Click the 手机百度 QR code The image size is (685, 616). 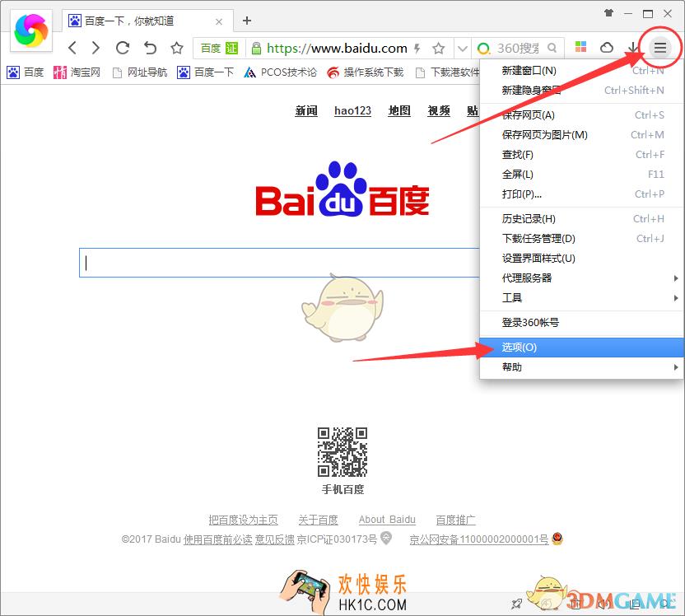coord(342,452)
